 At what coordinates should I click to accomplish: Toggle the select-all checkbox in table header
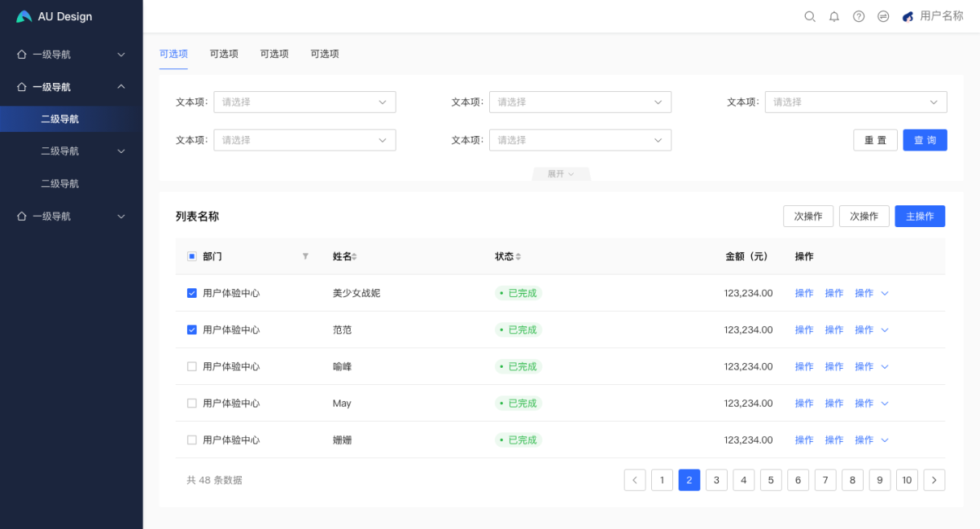click(192, 256)
